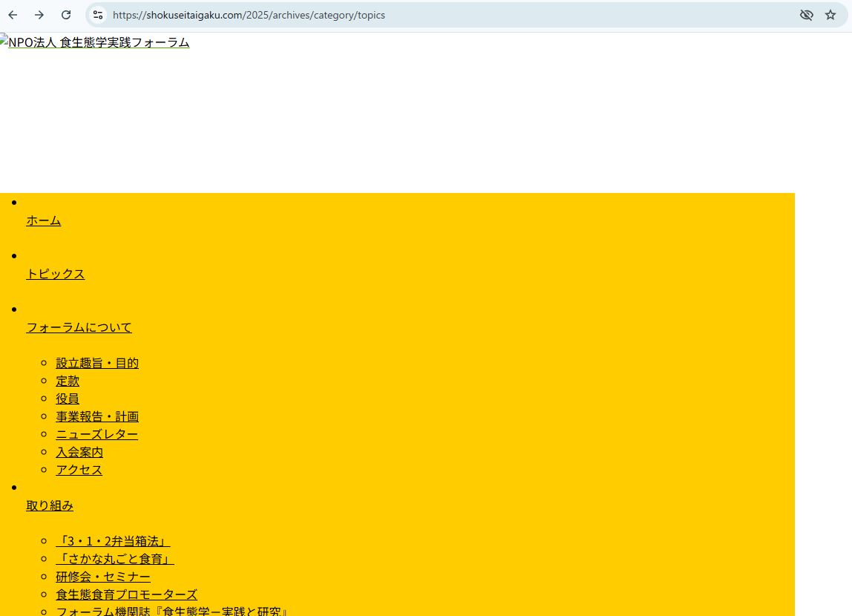Open the トピックス menu item
This screenshot has height=616, width=852.
click(x=56, y=274)
